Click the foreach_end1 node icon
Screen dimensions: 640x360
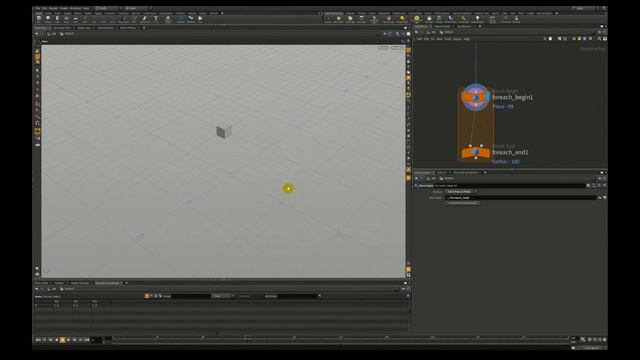click(x=476, y=152)
